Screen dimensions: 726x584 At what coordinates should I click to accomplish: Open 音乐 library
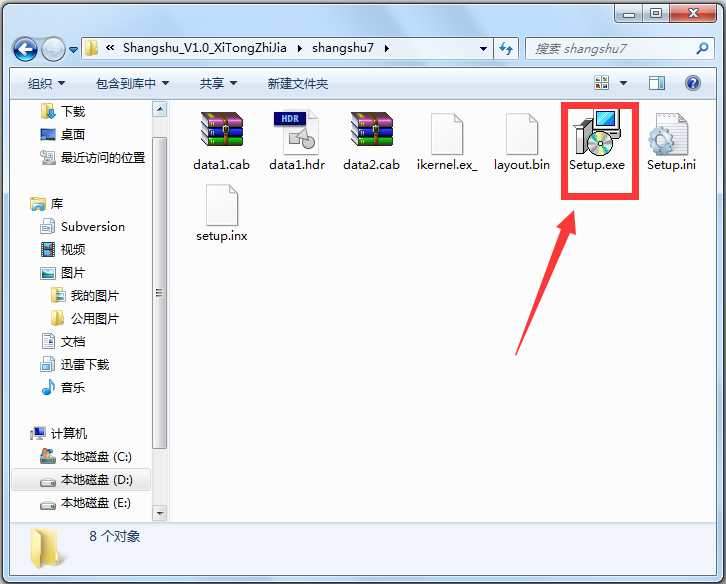pyautogui.click(x=63, y=388)
